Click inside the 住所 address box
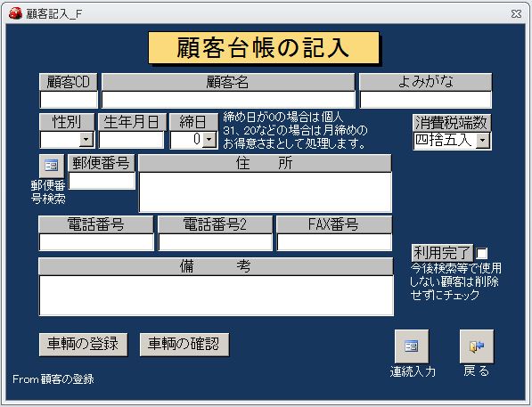 [266, 192]
